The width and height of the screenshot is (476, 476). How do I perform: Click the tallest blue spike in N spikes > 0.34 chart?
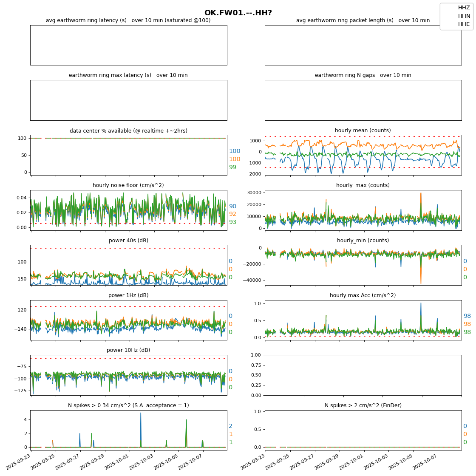[x=141, y=413]
